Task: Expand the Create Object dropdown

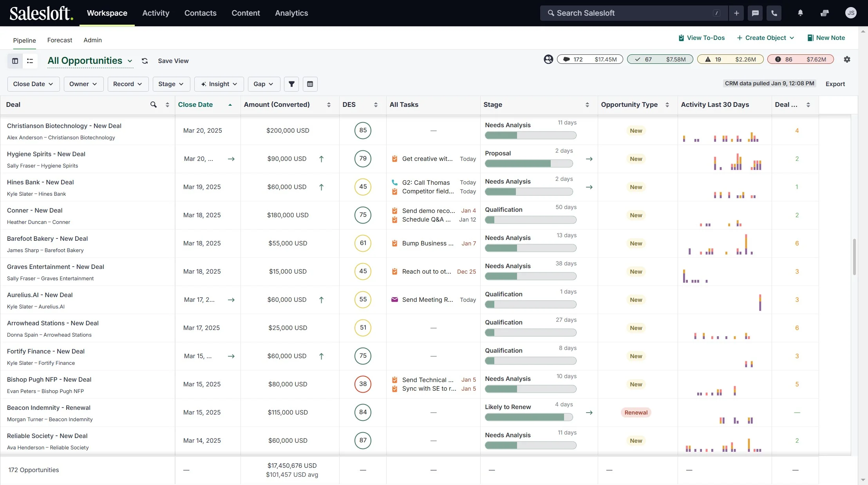Action: pyautogui.click(x=765, y=38)
